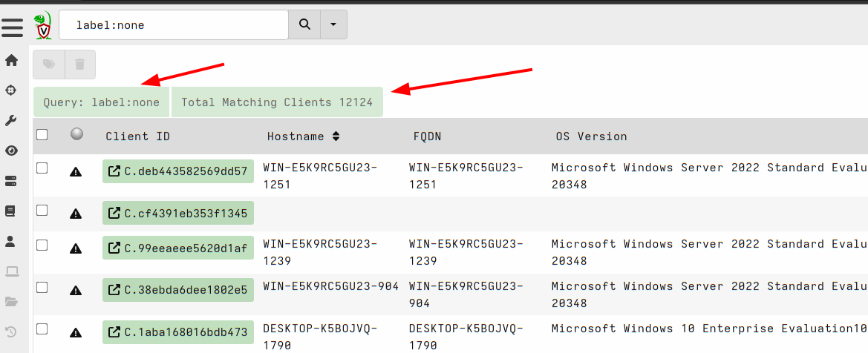
Task: Sort by Hostname column arrows
Action: coord(336,136)
